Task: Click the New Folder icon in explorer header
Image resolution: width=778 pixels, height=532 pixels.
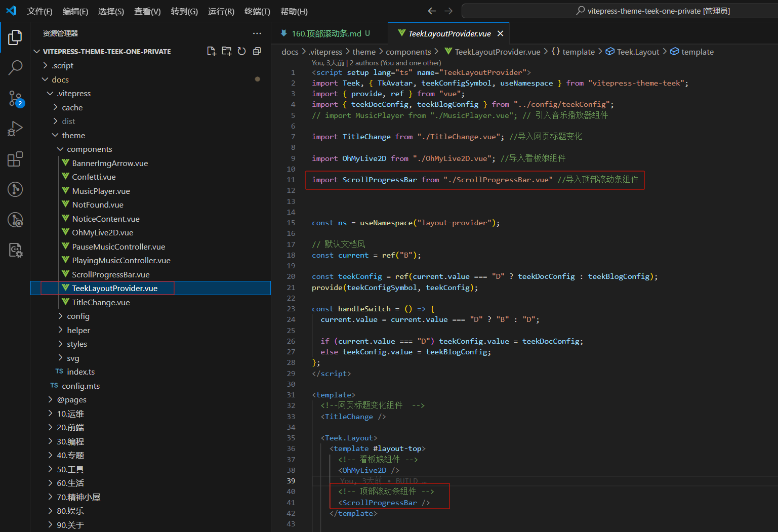Action: [227, 51]
